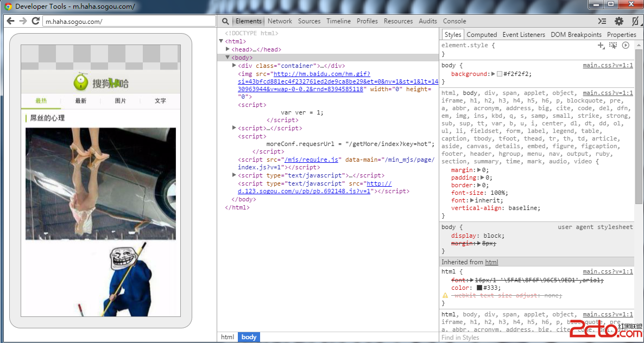Open main.css link beside body rule

[x=608, y=65]
